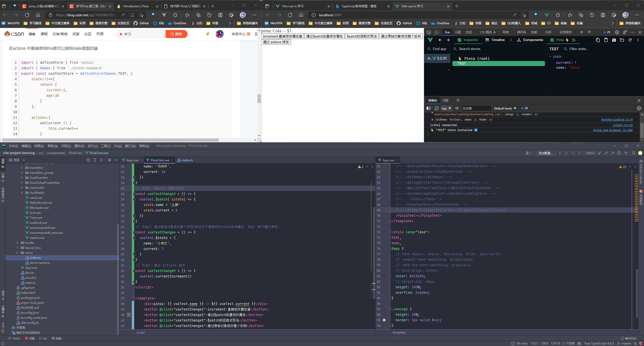Click the Git update project arrow icon
This screenshot has height=346, width=644.
(599, 153)
